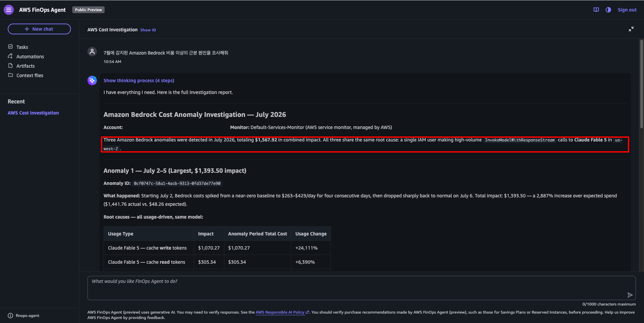This screenshot has width=644, height=323.
Task: Focus the FinOps Agent message input
Action: point(362,288)
